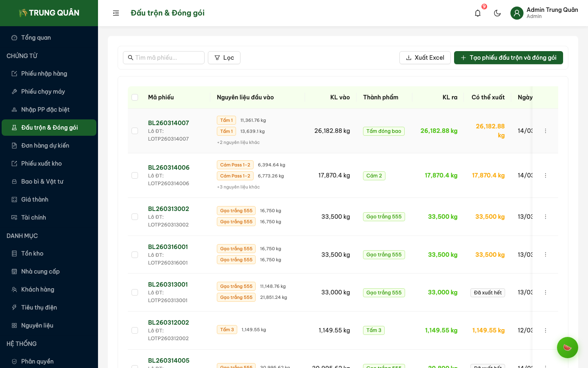Toggle dark mode moon icon
The image size is (588, 368).
pyautogui.click(x=497, y=13)
